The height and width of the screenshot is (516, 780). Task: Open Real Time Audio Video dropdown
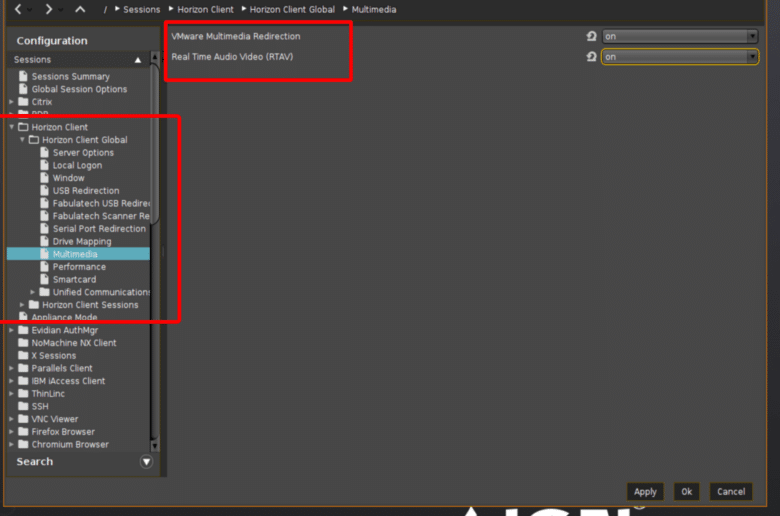click(680, 57)
